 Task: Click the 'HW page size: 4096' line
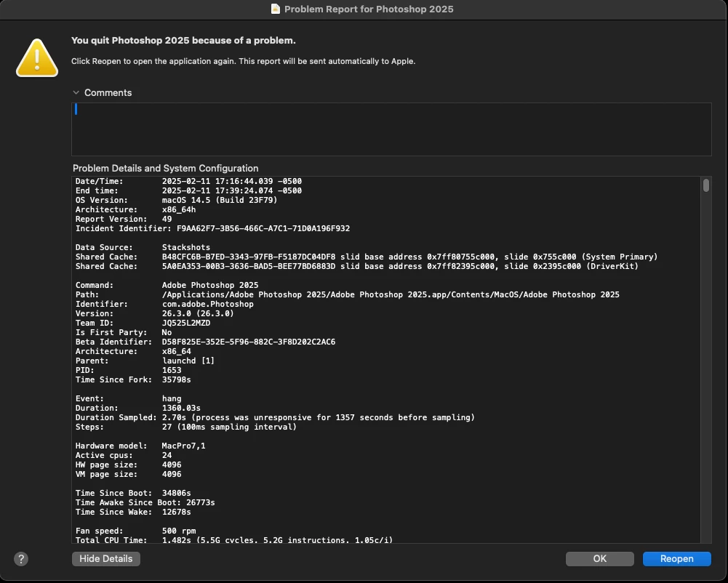(x=128, y=465)
